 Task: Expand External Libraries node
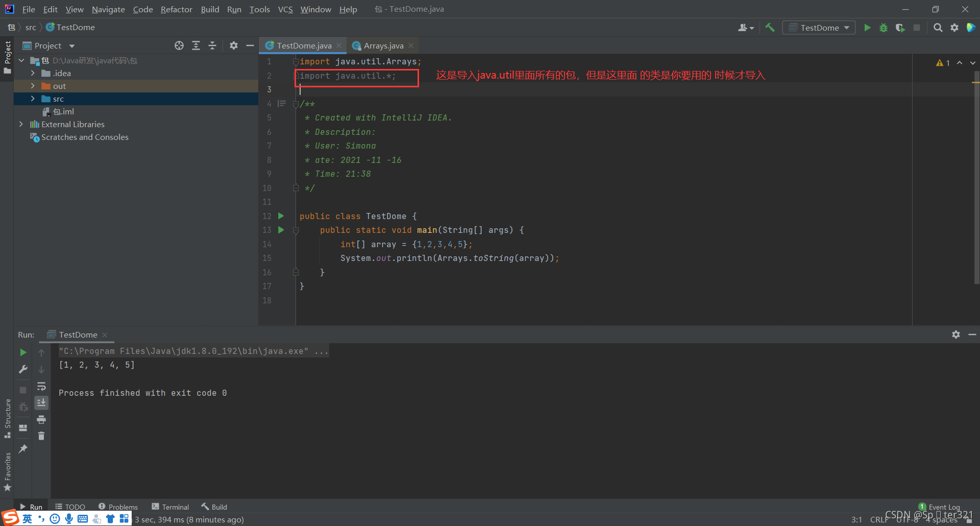(x=21, y=124)
